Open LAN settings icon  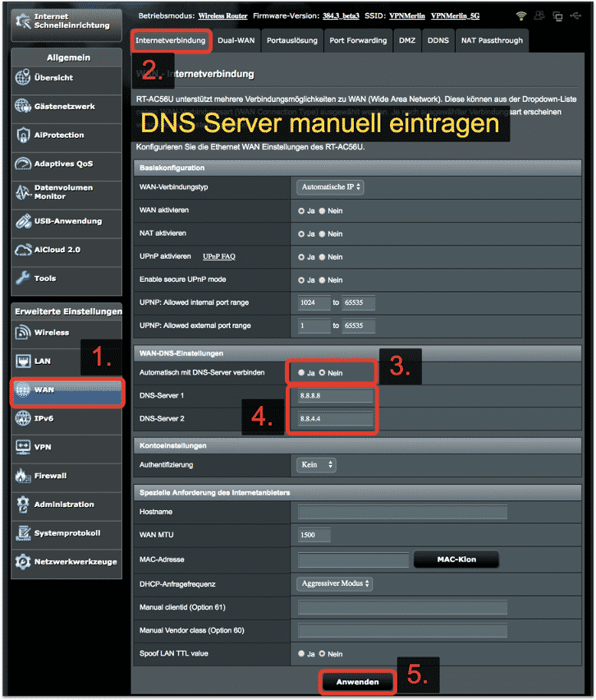[x=23, y=361]
